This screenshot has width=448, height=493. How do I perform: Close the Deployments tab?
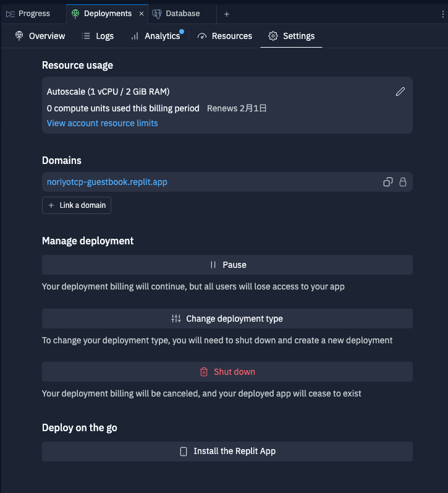142,14
